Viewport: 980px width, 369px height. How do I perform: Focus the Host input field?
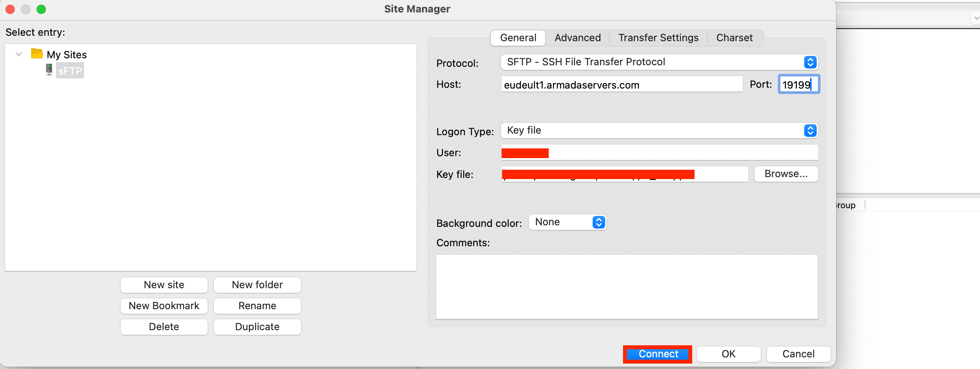(622, 84)
